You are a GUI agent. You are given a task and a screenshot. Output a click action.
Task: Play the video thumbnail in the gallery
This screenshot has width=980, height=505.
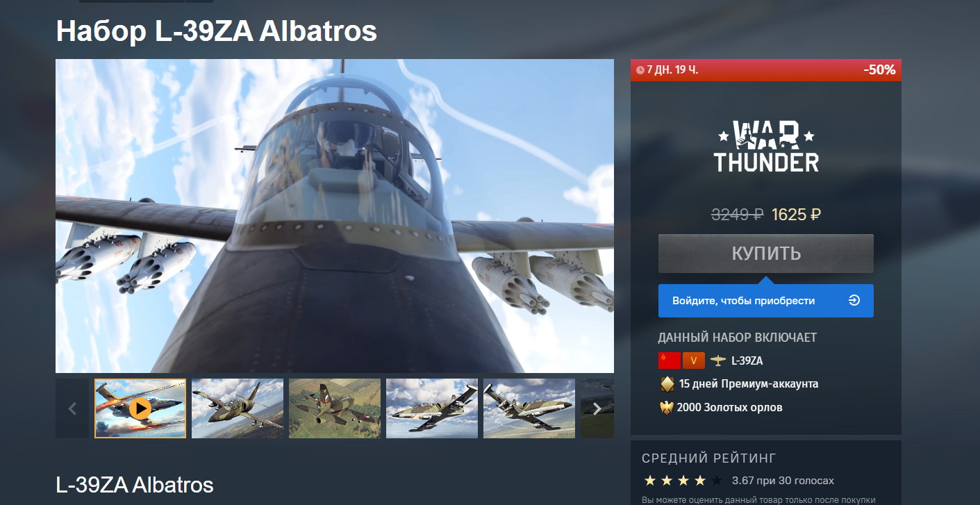click(140, 408)
